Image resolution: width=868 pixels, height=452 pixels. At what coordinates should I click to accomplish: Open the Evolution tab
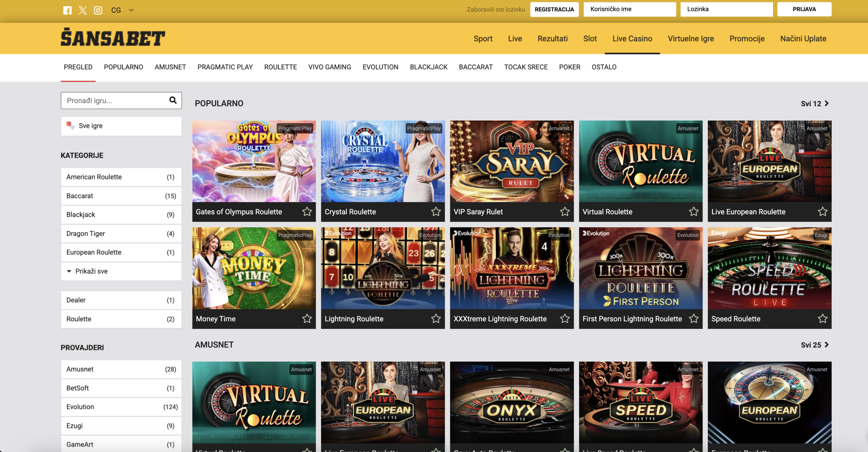point(380,67)
